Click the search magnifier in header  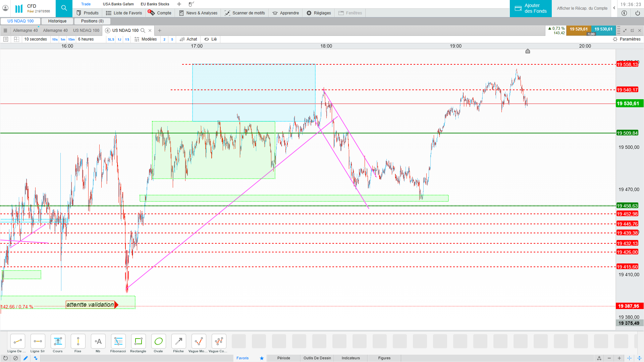[64, 8]
